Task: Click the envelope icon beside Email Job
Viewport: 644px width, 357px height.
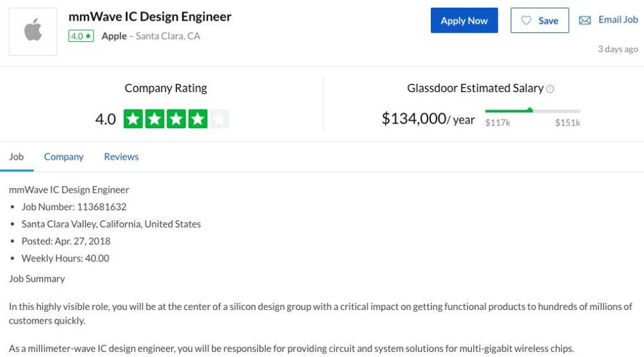Action: 585,20
